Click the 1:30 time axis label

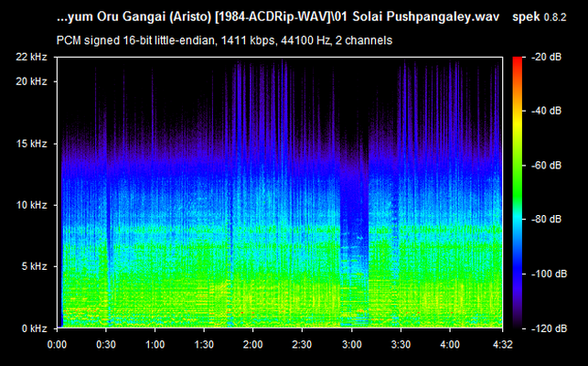pos(204,345)
